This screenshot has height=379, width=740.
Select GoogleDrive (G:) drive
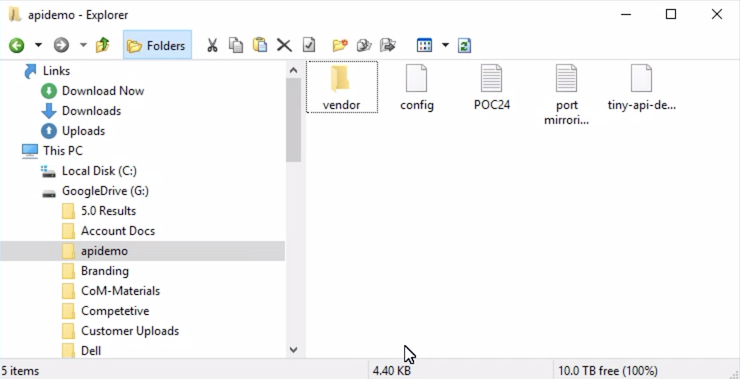(105, 191)
